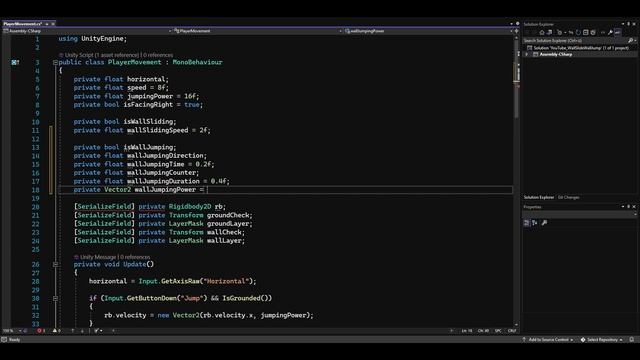Click the Properties wrench icon in Solution Explorer
The height and width of the screenshot is (360, 640).
pyautogui.click(x=610, y=33)
